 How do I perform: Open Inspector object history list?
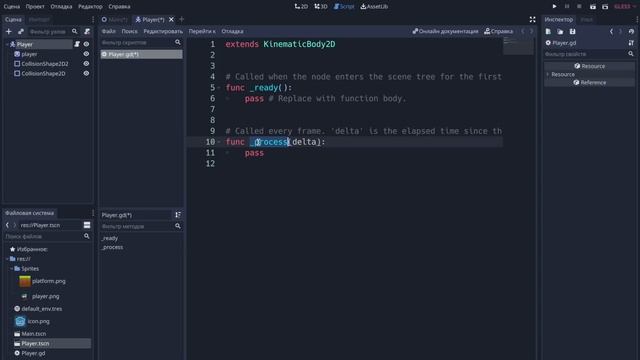click(x=631, y=31)
